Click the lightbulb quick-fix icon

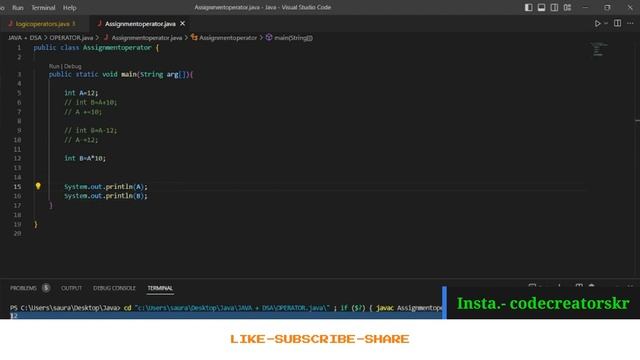pos(38,186)
